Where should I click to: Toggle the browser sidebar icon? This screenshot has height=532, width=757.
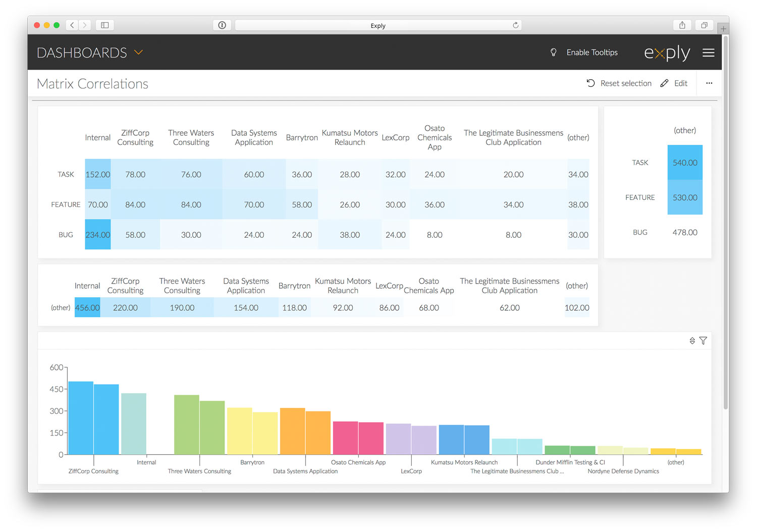(x=105, y=25)
